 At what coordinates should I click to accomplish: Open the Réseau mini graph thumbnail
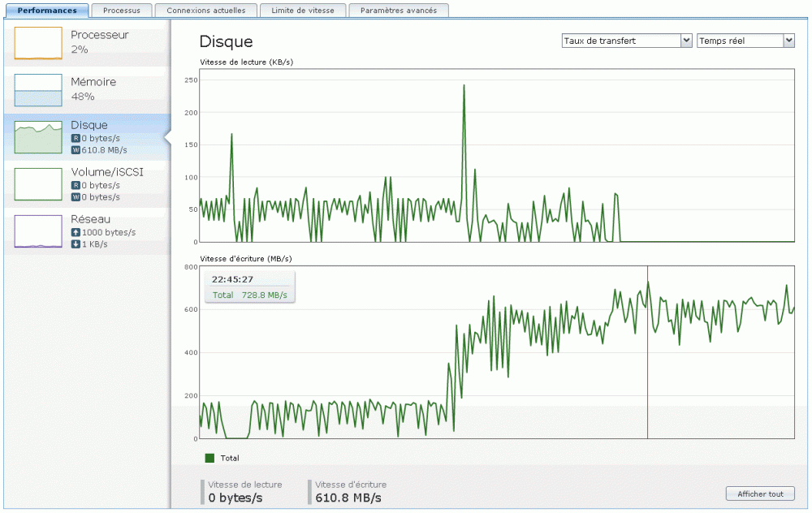[38, 231]
